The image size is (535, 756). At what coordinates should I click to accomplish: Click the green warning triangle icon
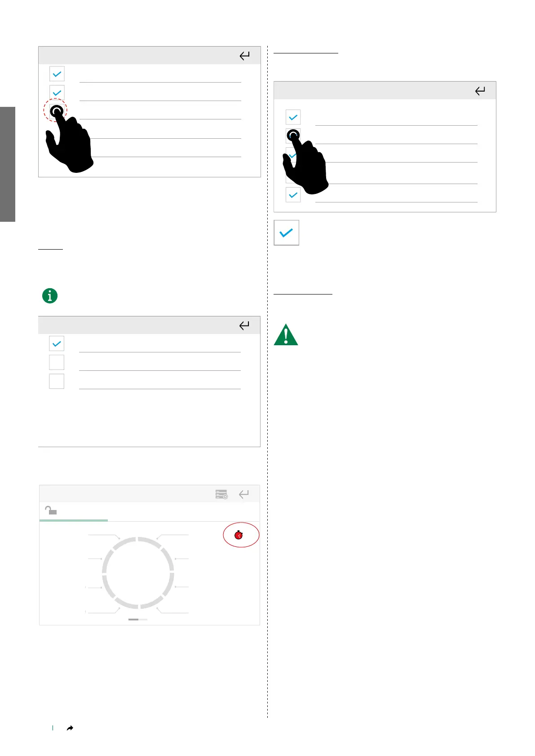[286, 335]
